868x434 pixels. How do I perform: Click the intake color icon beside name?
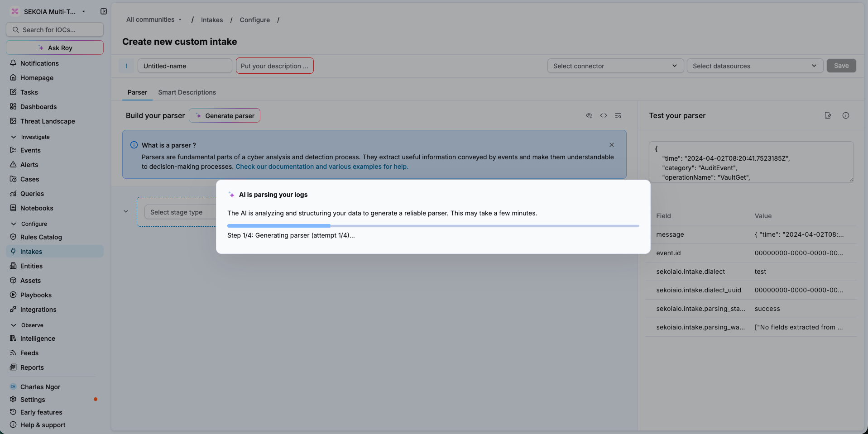click(x=126, y=66)
